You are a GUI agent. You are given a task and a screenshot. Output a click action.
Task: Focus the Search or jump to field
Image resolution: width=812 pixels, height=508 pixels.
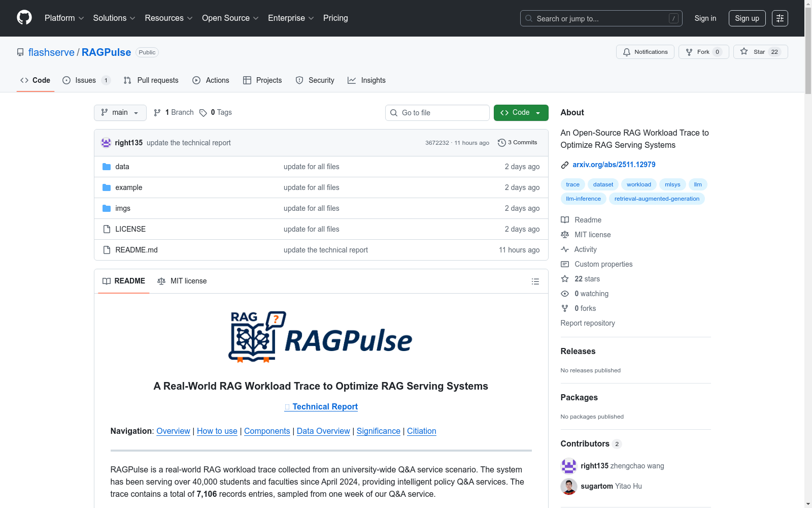tap(601, 18)
